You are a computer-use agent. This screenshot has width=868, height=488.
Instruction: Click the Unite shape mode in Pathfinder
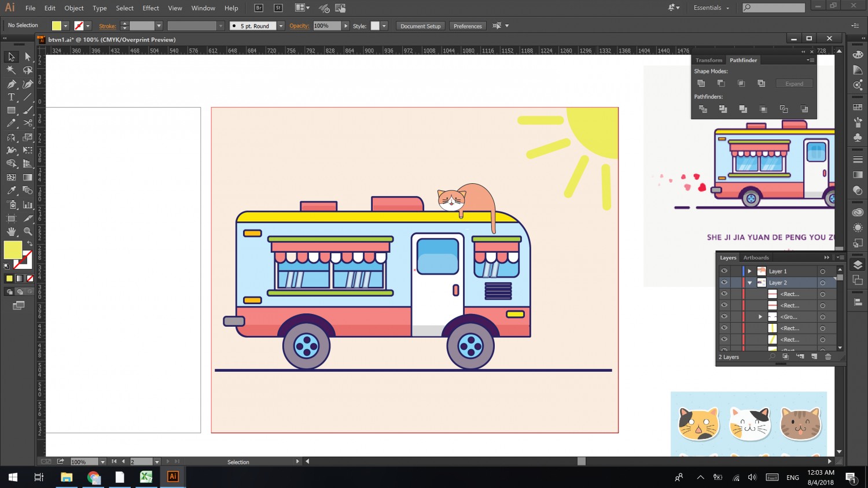coord(701,83)
